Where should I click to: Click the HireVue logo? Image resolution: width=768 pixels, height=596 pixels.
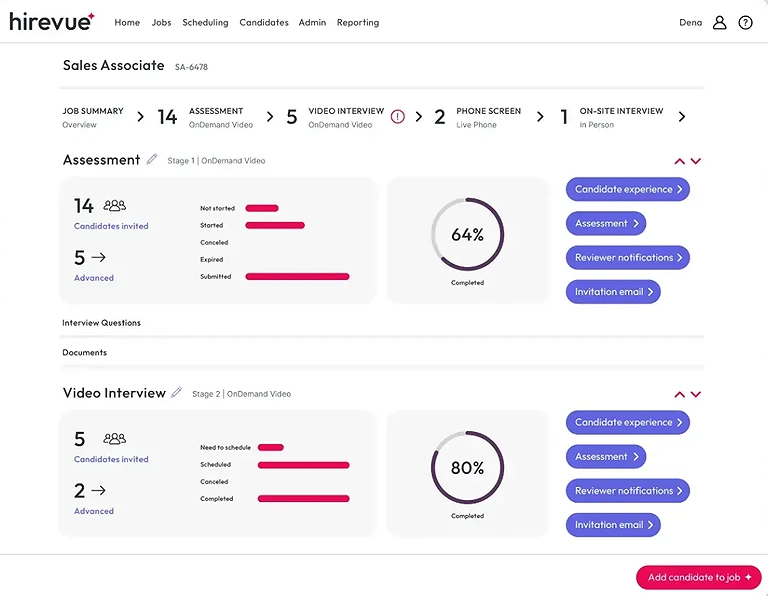(x=52, y=22)
